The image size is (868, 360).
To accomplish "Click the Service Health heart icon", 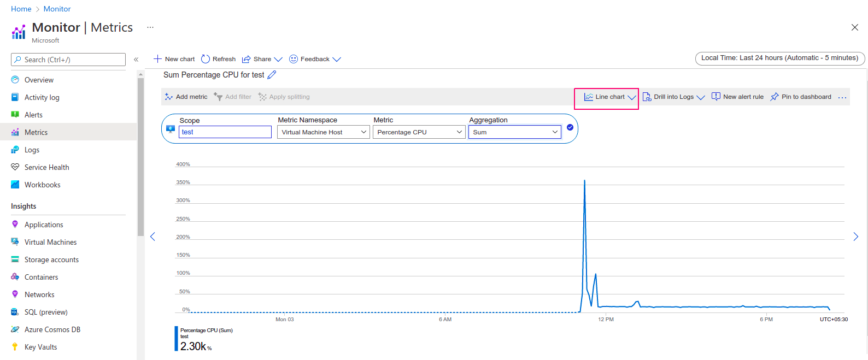I will click(x=15, y=167).
